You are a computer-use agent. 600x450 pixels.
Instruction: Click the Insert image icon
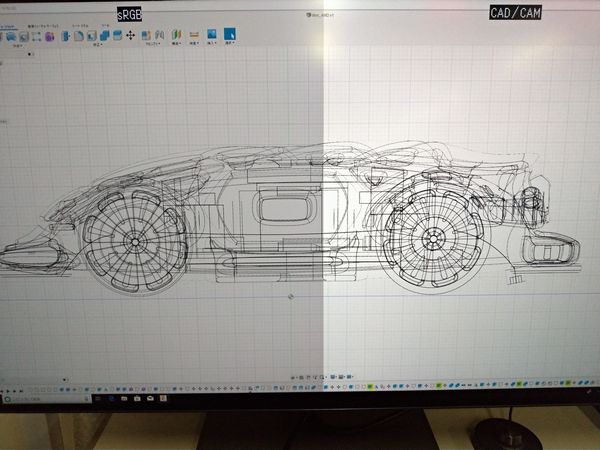click(x=211, y=35)
